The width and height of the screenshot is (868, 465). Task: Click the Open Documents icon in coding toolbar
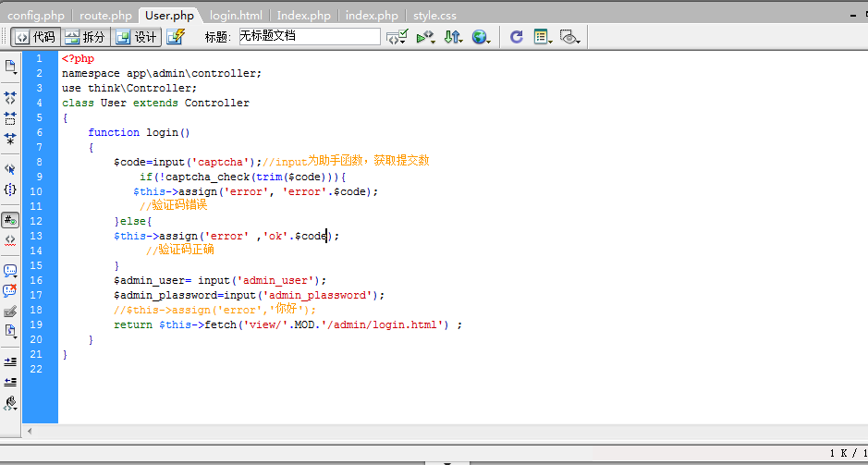click(10, 67)
